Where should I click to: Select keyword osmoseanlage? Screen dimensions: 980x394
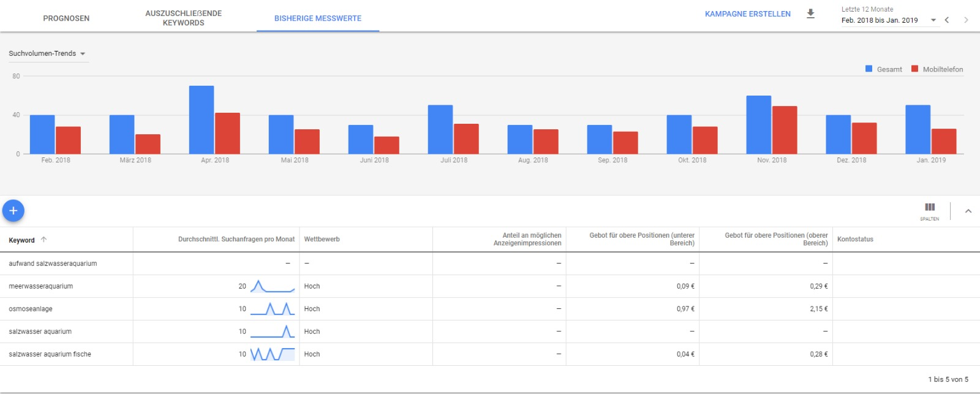[31, 309]
